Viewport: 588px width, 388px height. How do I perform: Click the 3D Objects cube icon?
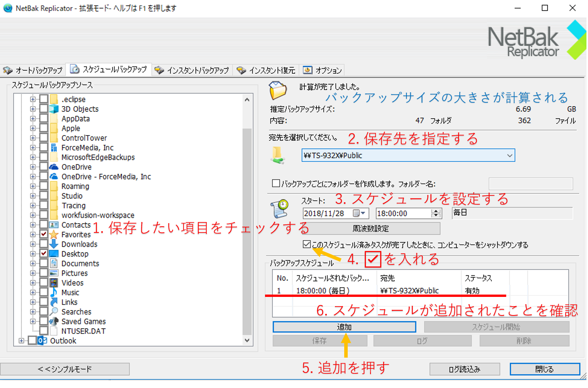point(54,109)
